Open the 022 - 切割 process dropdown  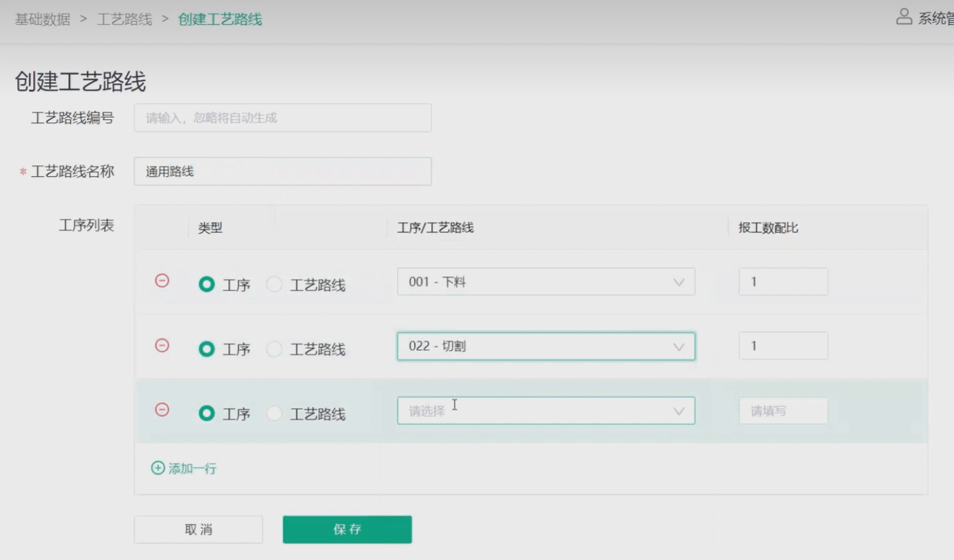point(545,346)
